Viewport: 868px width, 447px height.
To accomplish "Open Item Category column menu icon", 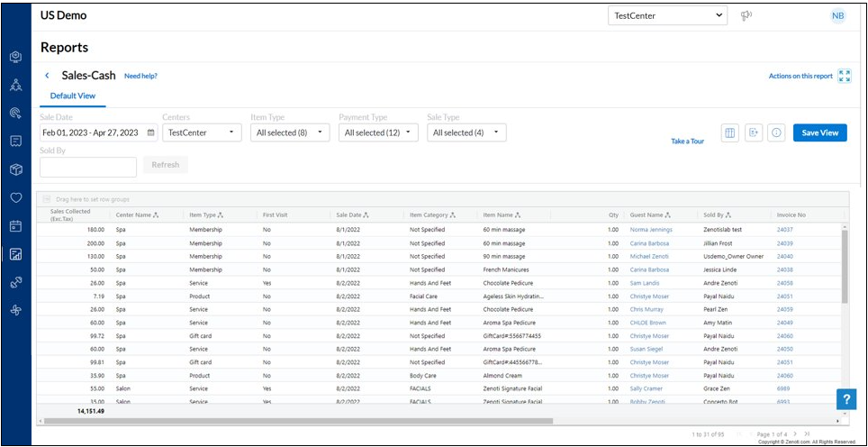I will click(453, 214).
